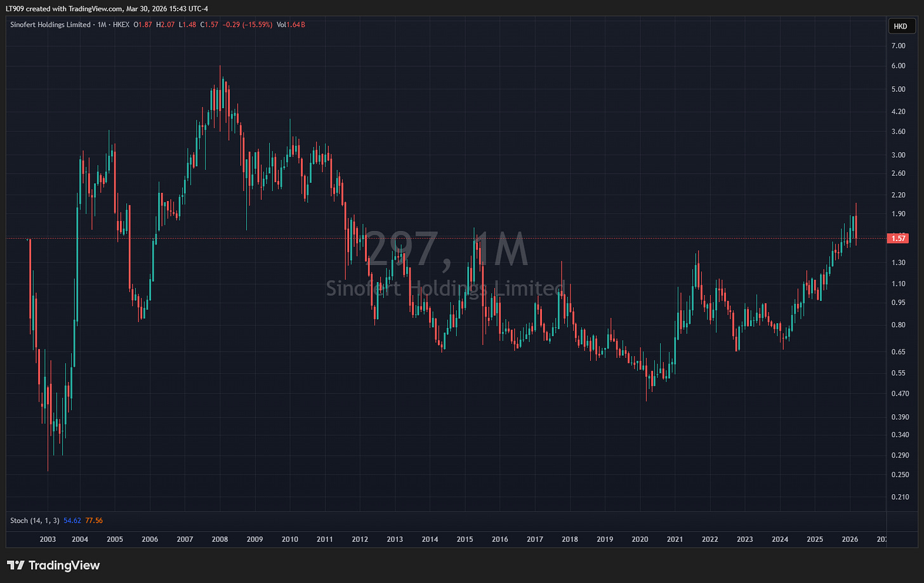Click the 0.340 price axis label
This screenshot has width=924, height=583.
(900, 435)
